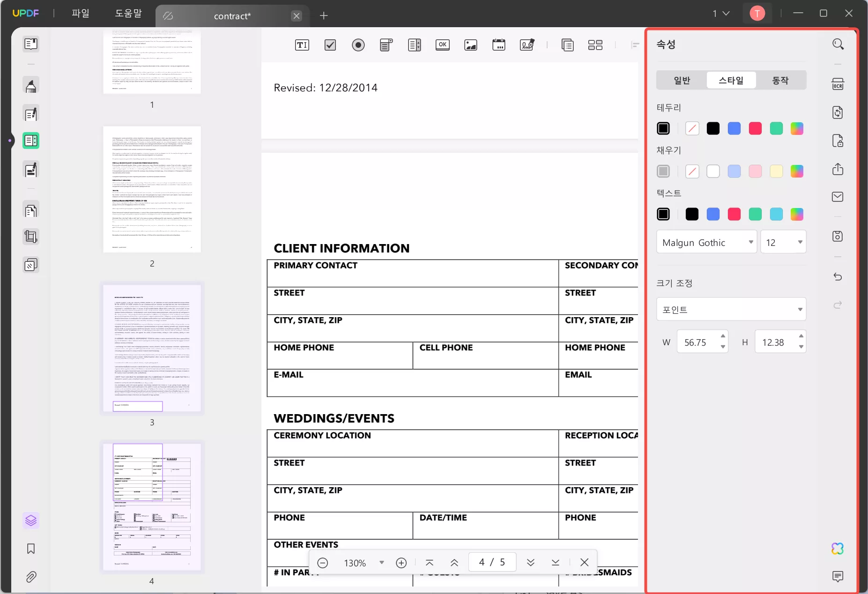868x594 pixels.
Task: Set 테두리 border color to blue
Action: pos(734,128)
